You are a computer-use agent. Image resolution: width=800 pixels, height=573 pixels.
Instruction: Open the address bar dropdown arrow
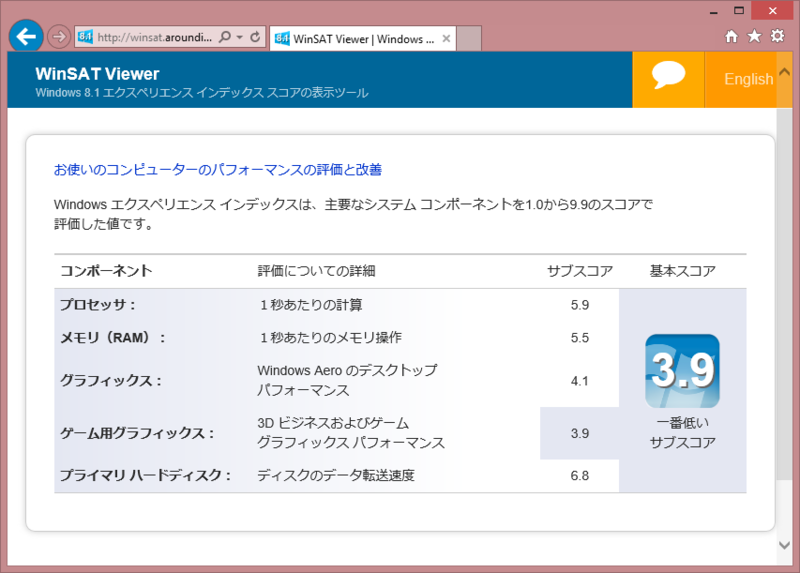click(240, 37)
